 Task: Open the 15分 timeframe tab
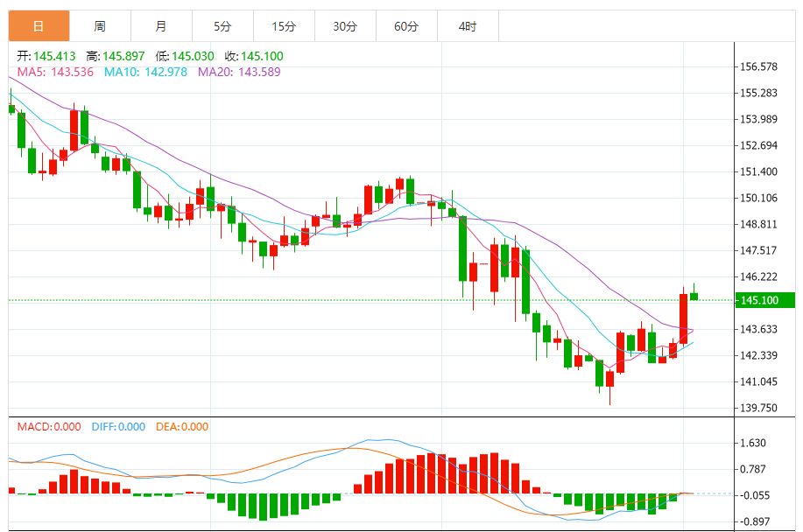(x=284, y=25)
